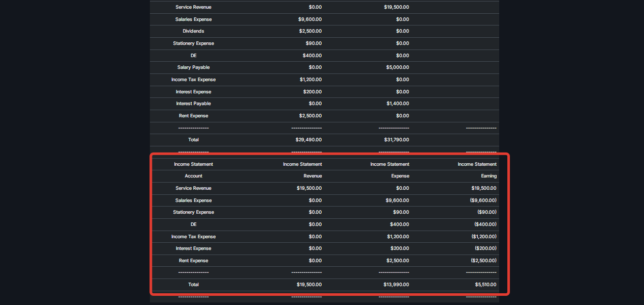This screenshot has height=305, width=644.
Task: Click the Account column header
Action: [193, 176]
